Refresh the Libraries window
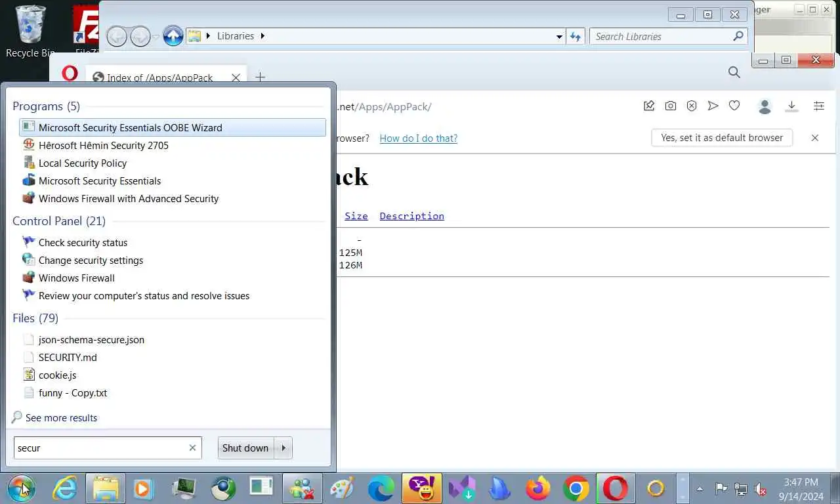The height and width of the screenshot is (504, 840). (576, 37)
